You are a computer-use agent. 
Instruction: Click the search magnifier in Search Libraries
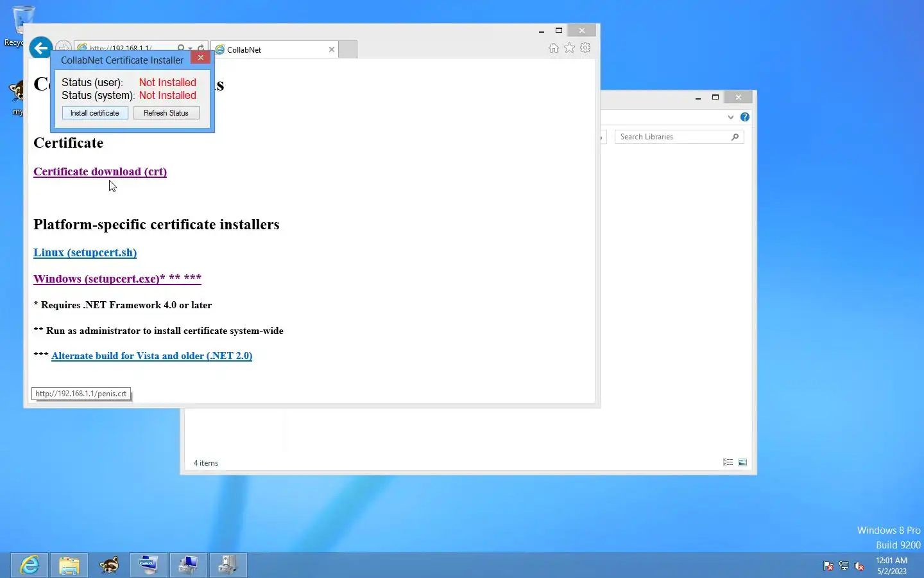pos(735,137)
